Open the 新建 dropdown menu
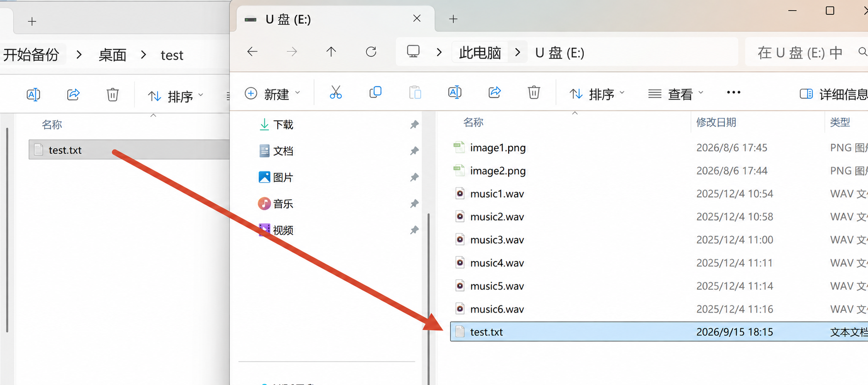The width and height of the screenshot is (868, 385). point(272,94)
